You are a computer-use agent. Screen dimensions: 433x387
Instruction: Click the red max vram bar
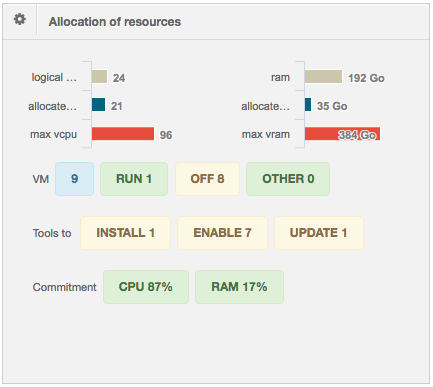point(342,134)
